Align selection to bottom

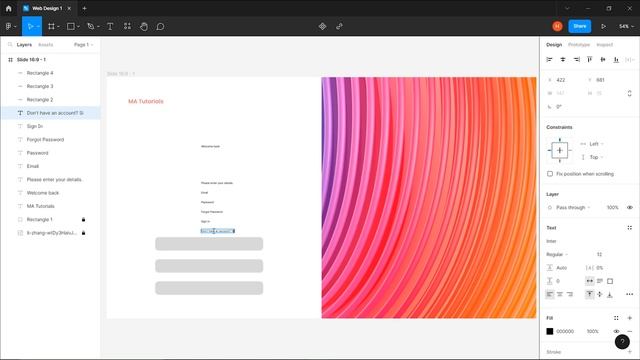tap(616, 60)
